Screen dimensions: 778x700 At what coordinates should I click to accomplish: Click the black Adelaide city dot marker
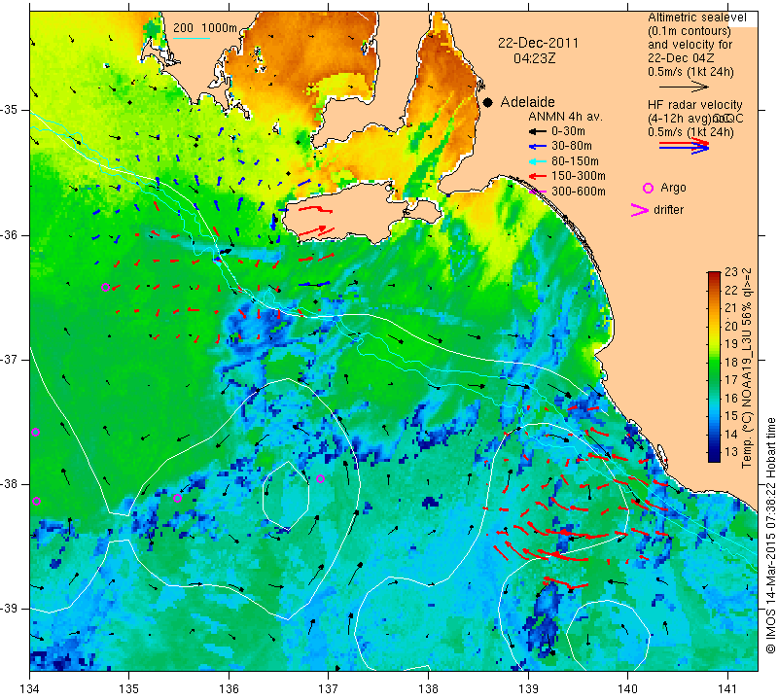[x=488, y=102]
